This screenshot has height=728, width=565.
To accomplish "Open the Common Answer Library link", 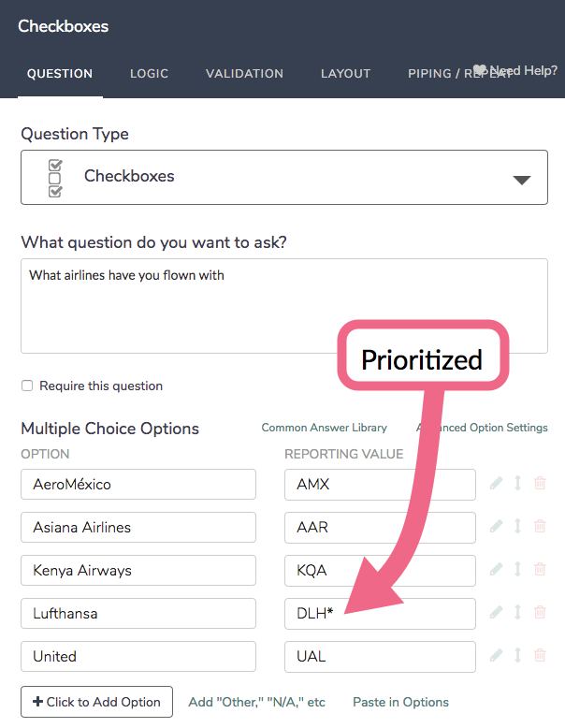I will click(324, 428).
